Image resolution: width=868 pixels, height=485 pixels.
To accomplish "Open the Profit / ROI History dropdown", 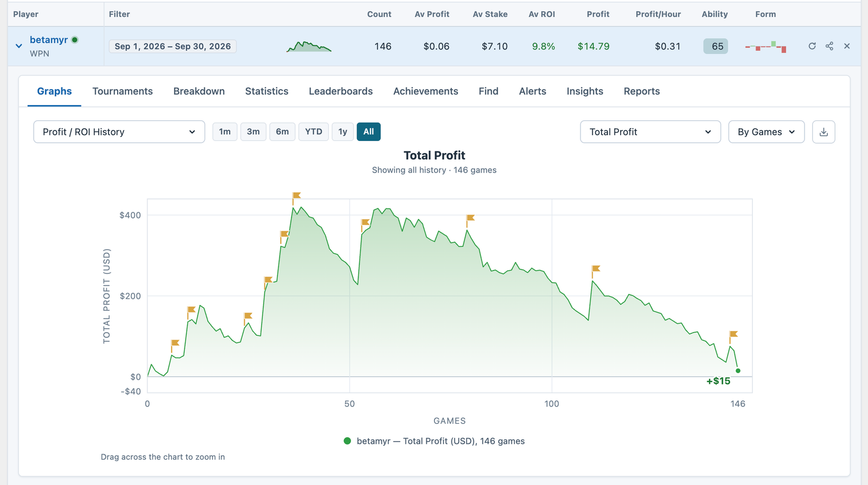I will pos(119,132).
